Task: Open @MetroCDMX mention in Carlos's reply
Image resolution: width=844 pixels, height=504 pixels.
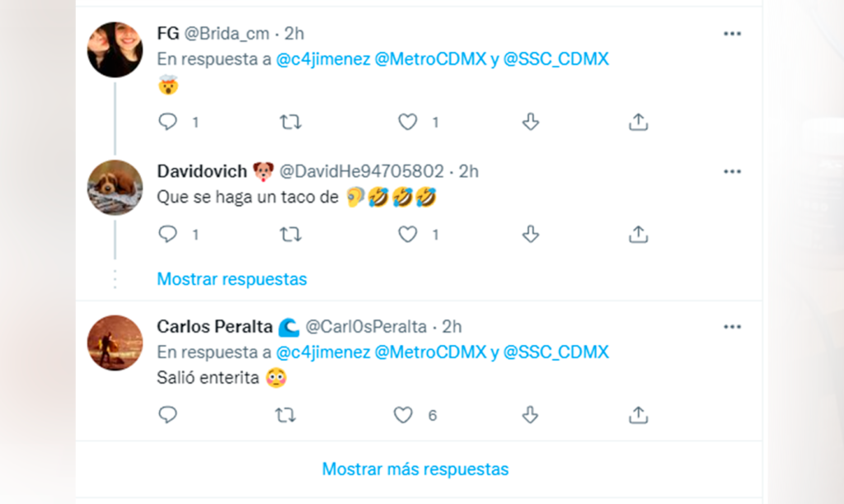Action: [430, 352]
